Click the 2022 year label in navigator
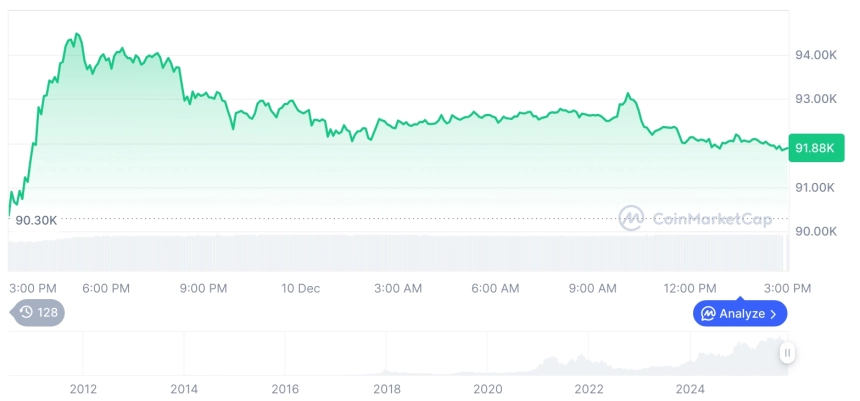Viewport: 860px width, 401px height. pyautogui.click(x=589, y=389)
